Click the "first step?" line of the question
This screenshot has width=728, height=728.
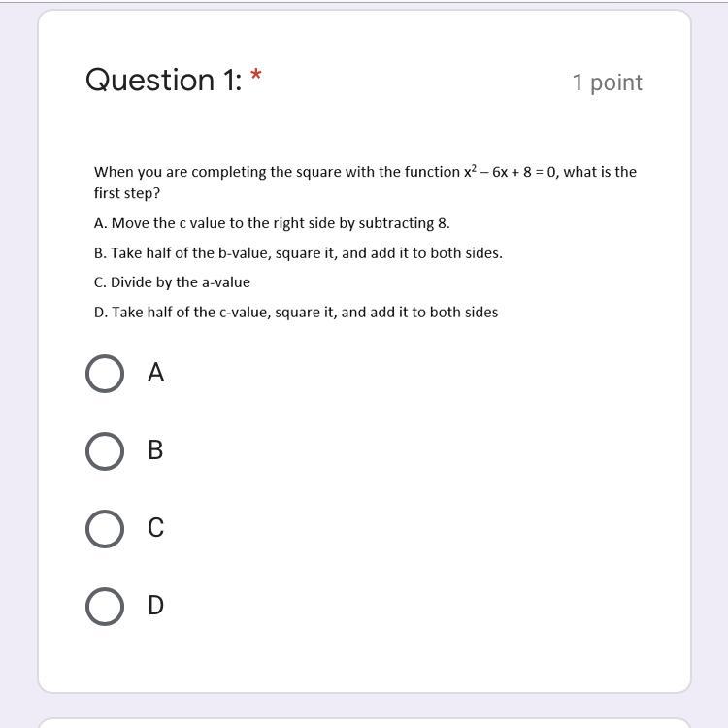(x=127, y=193)
